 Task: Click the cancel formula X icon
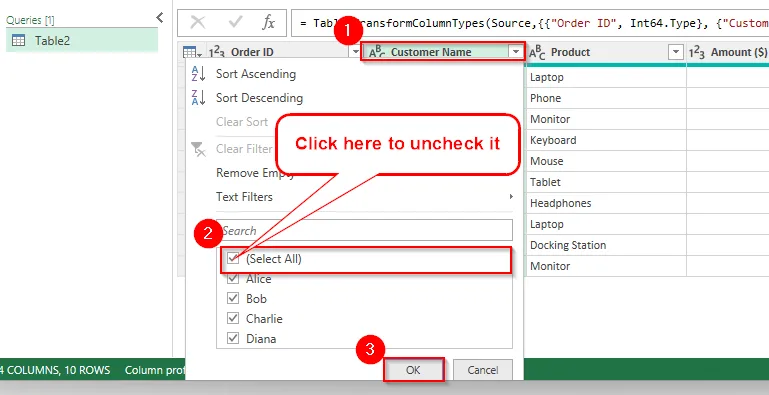pos(198,23)
